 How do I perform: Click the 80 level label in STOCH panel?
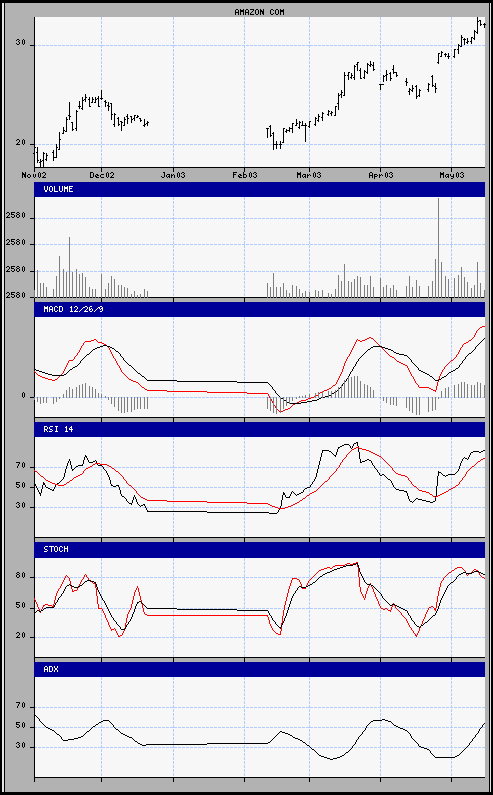tap(20, 576)
